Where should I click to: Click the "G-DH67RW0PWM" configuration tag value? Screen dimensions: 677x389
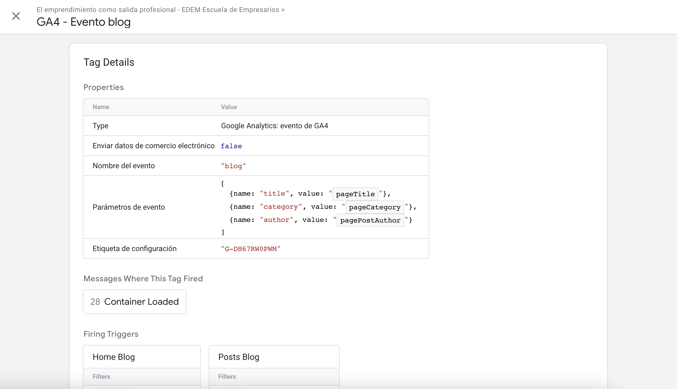[250, 249]
